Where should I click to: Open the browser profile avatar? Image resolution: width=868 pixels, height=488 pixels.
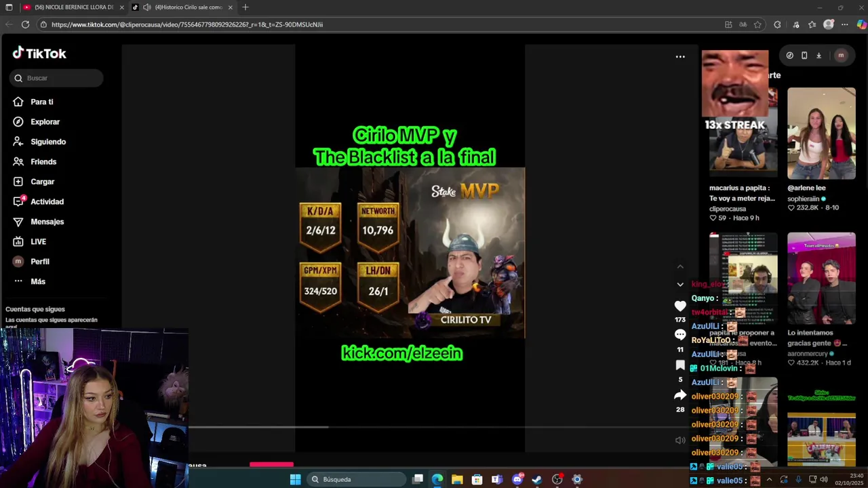[828, 24]
